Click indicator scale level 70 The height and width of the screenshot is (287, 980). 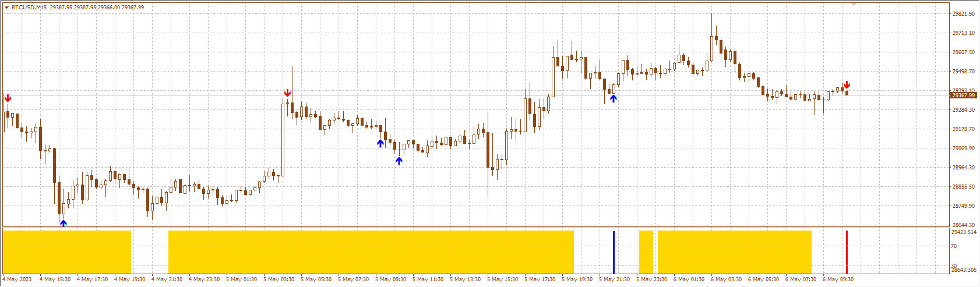click(954, 247)
